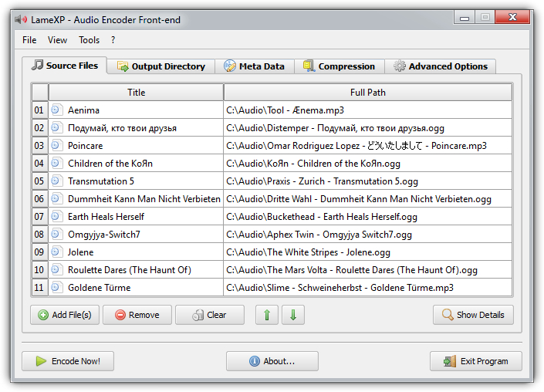
Task: Remove the selected file from list
Action: coord(137,315)
